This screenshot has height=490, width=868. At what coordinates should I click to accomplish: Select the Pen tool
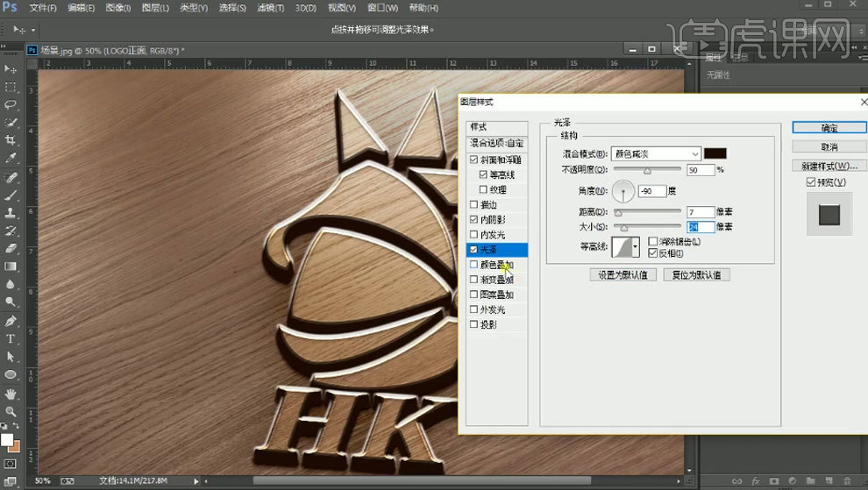click(10, 321)
